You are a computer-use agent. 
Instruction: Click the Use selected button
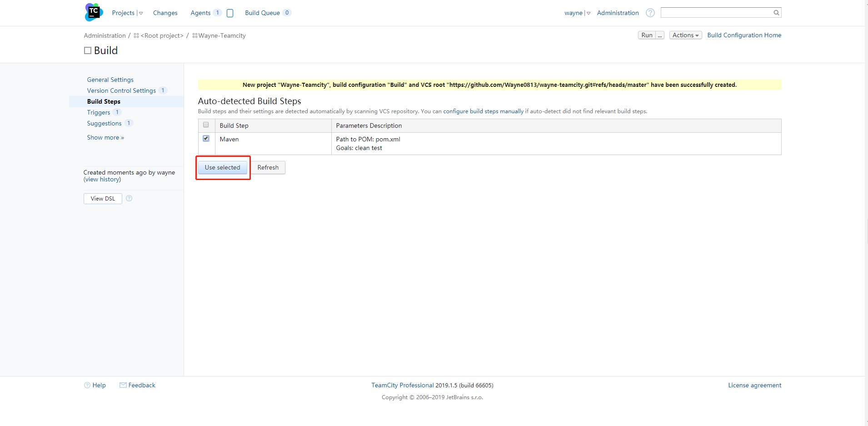pyautogui.click(x=222, y=167)
